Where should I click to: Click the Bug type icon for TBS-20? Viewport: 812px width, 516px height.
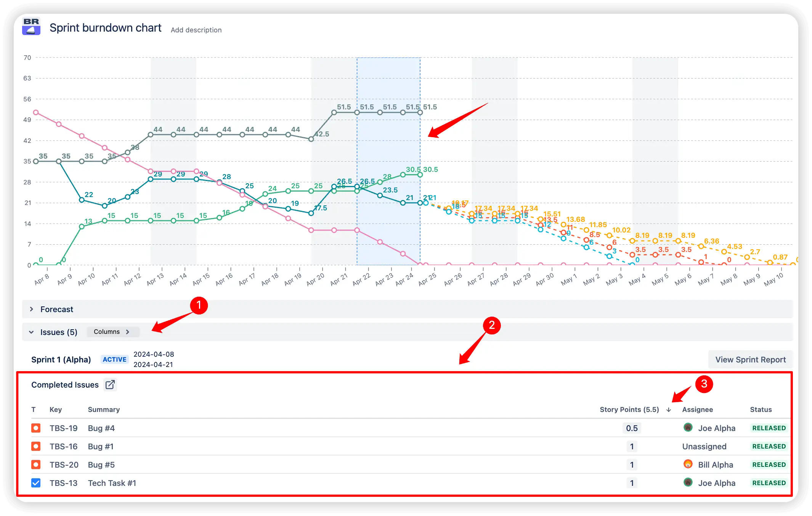[35, 465]
